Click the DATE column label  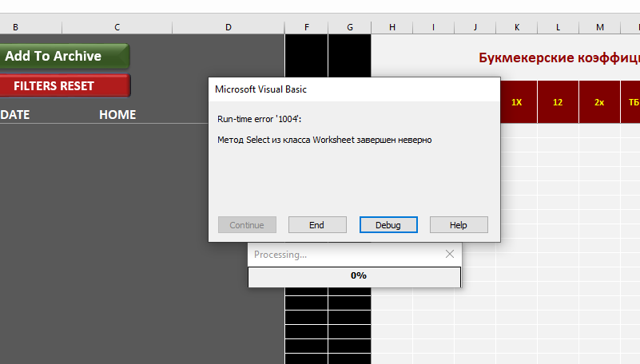15,114
